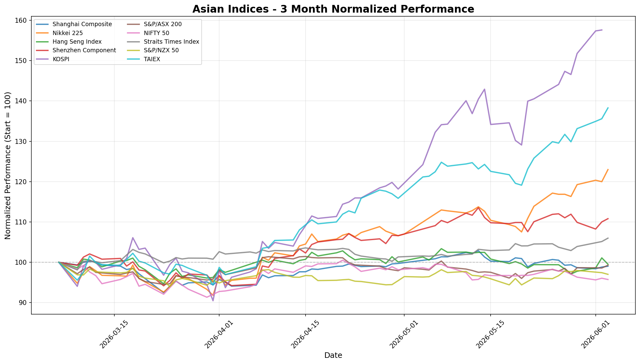Click the 'KOSPI' legend label

[x=61, y=59]
